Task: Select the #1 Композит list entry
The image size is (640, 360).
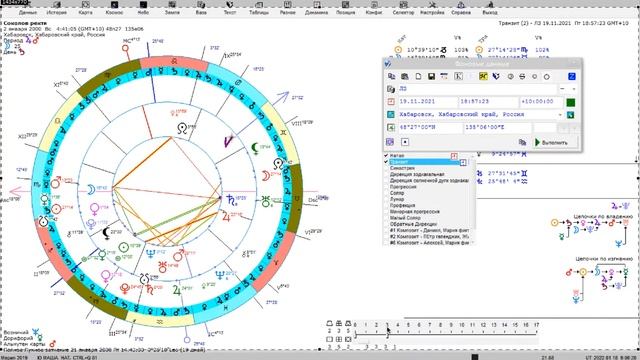Action: point(429,230)
